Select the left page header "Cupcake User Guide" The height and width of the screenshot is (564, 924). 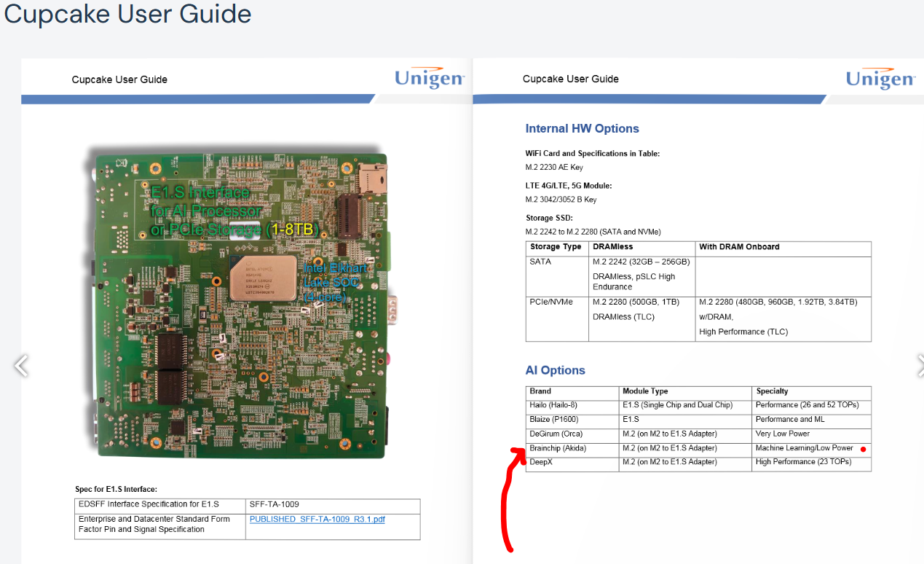[x=119, y=79]
